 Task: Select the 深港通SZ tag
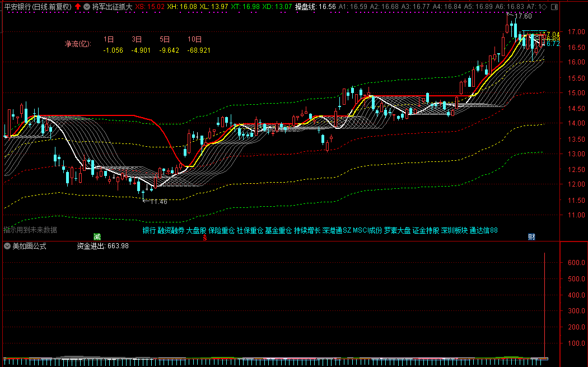tap(337, 230)
